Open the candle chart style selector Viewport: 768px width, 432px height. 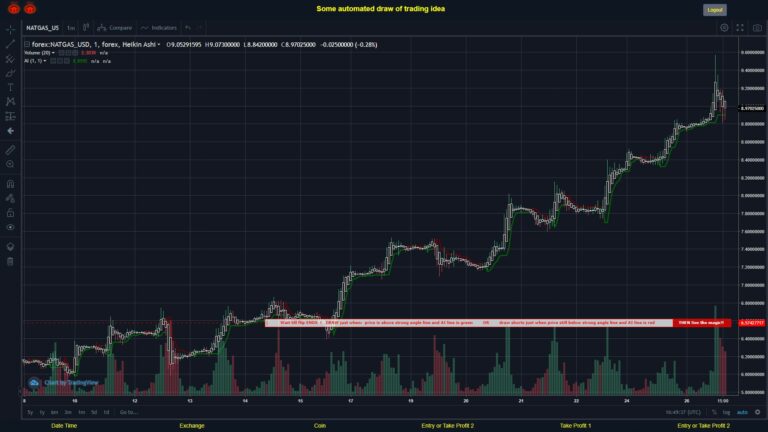86,27
